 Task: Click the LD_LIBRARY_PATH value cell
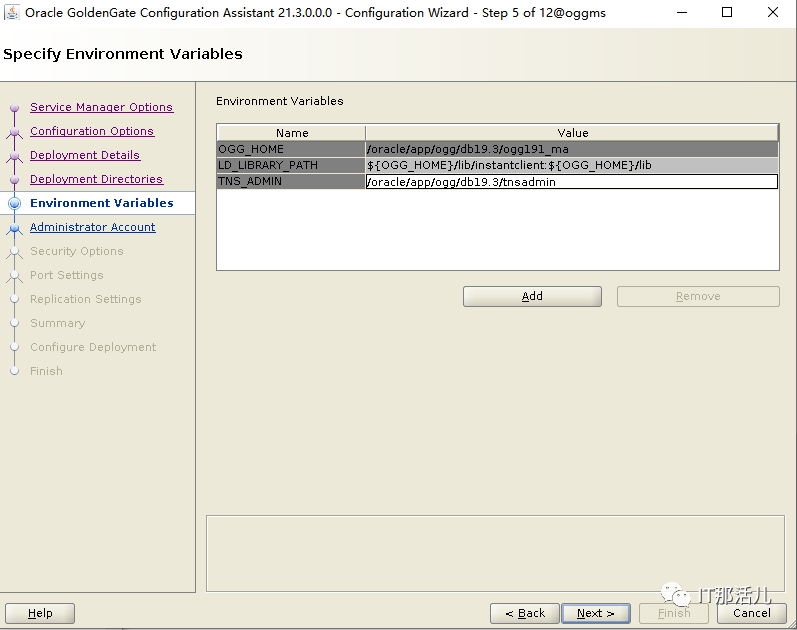pyautogui.click(x=572, y=165)
